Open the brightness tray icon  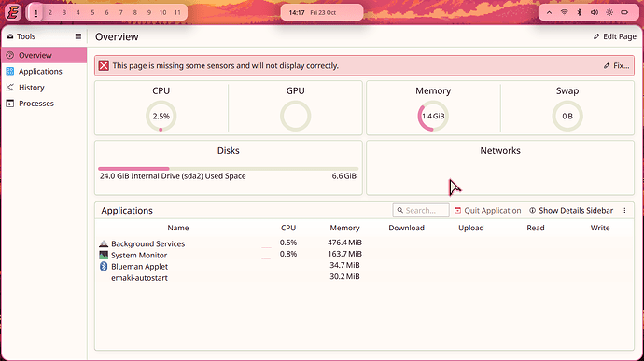tap(609, 12)
